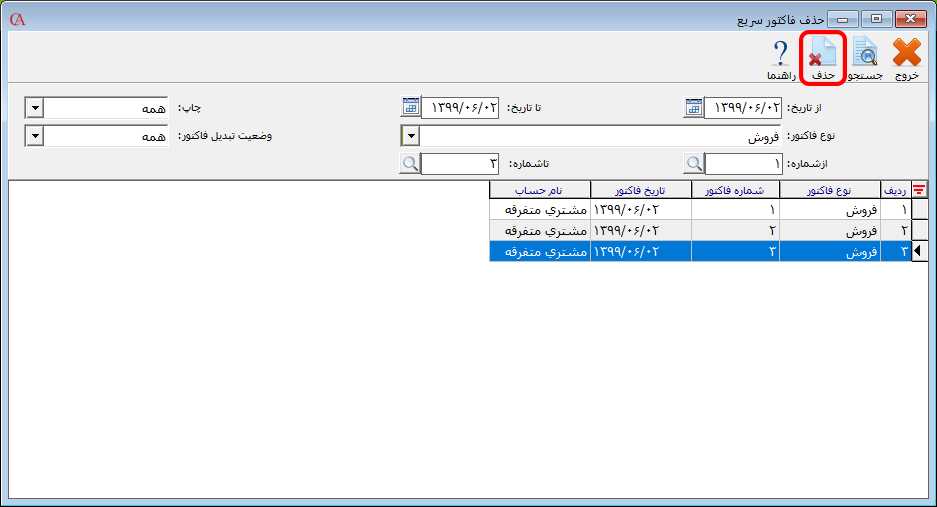The image size is (937, 507).
Task: Expand the invoice type (نوع فاکتور) dropdown
Action: click(x=410, y=136)
